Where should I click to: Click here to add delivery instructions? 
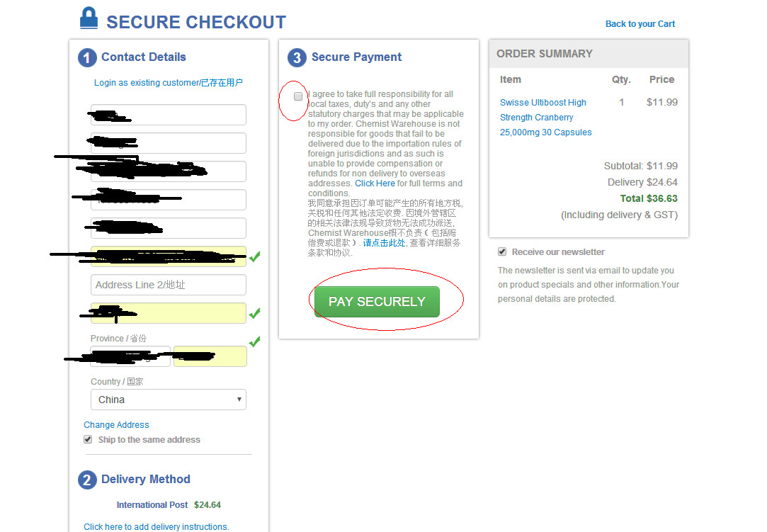coord(156,526)
